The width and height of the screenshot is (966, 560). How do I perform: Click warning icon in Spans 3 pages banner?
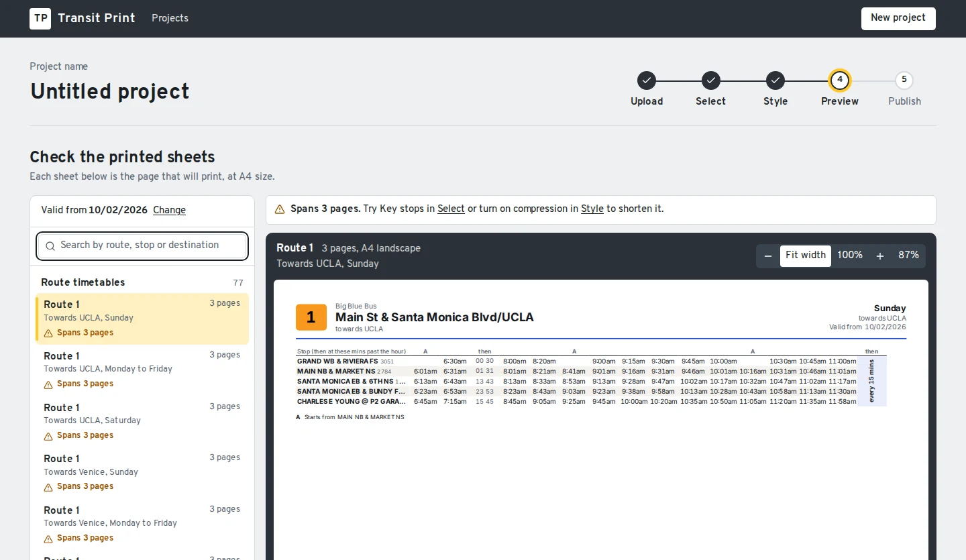click(280, 209)
